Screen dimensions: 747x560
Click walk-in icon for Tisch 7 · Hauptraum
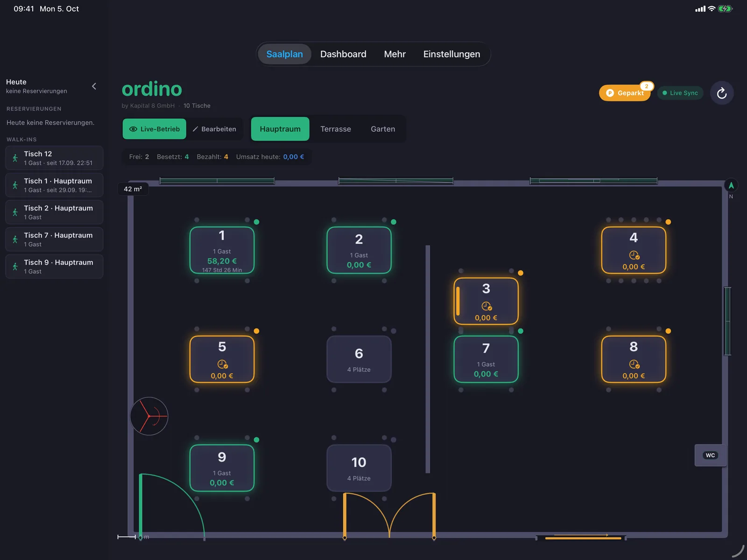[15, 239]
